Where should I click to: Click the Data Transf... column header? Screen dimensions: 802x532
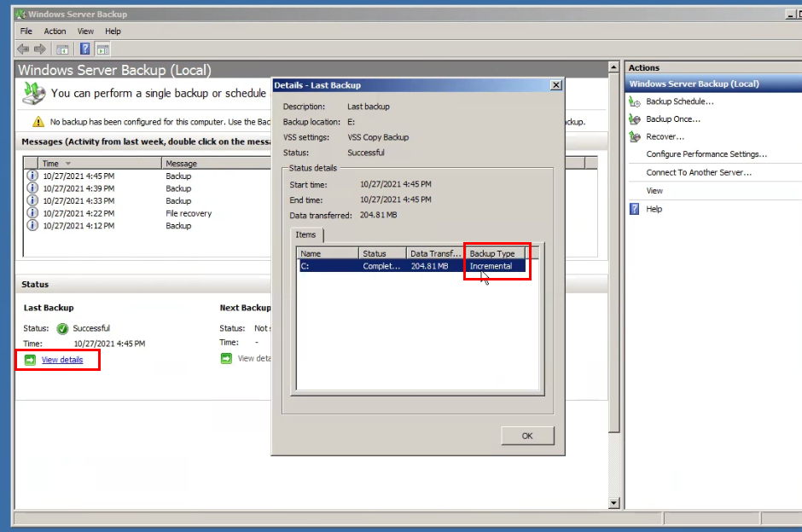[435, 253]
